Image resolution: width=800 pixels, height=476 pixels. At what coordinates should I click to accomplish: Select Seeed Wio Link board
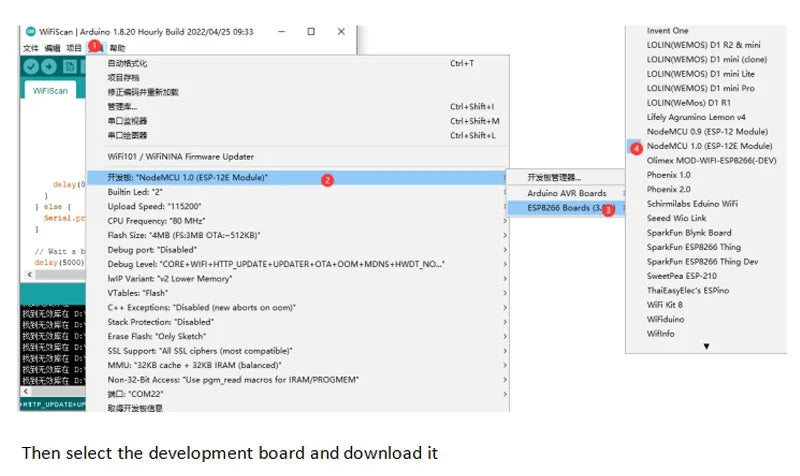tap(706, 218)
